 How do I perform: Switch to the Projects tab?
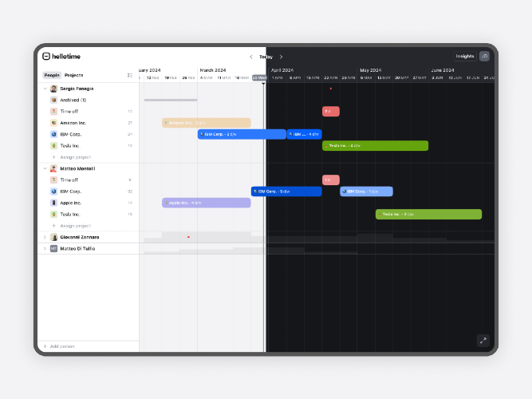tap(73, 75)
